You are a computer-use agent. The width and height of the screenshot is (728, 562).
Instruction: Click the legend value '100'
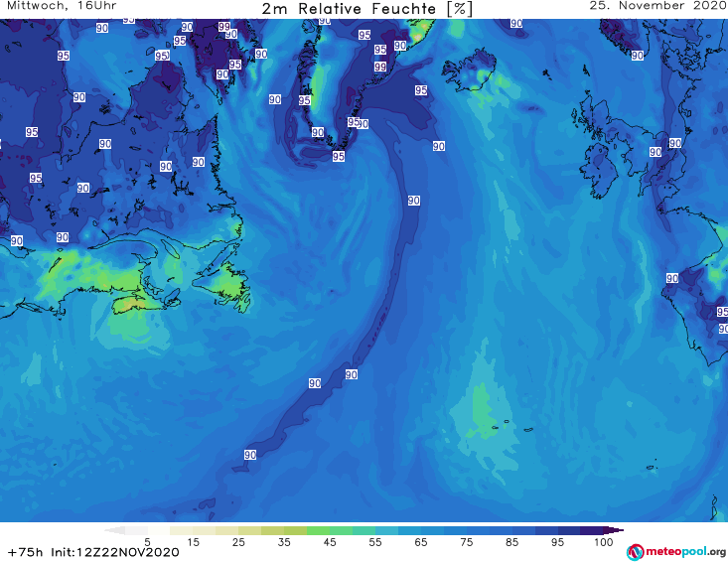[604, 542]
